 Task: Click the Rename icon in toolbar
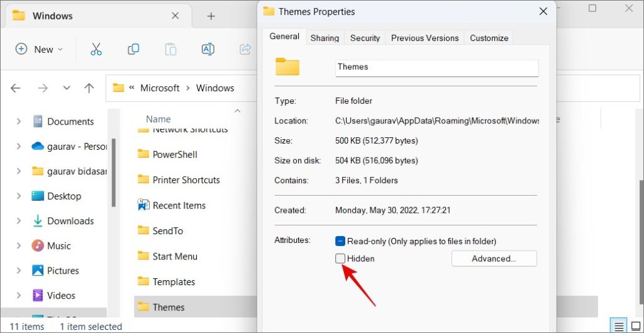tap(208, 49)
